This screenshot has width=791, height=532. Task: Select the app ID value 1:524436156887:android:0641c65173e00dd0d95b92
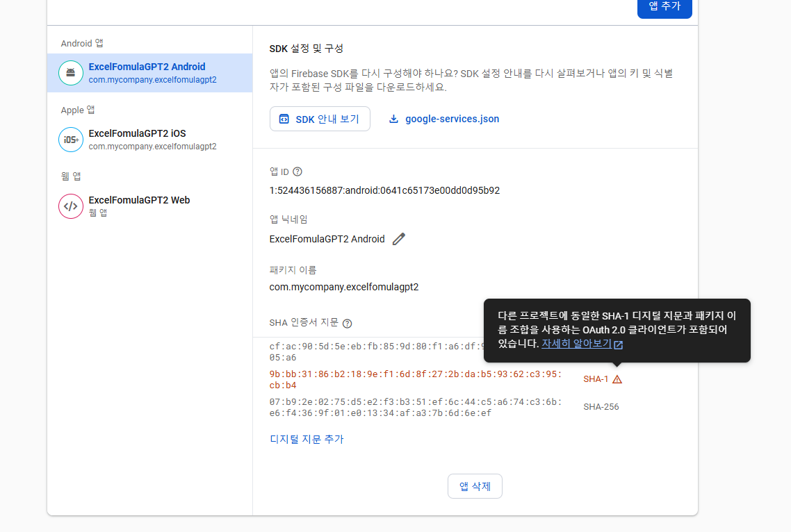[384, 190]
